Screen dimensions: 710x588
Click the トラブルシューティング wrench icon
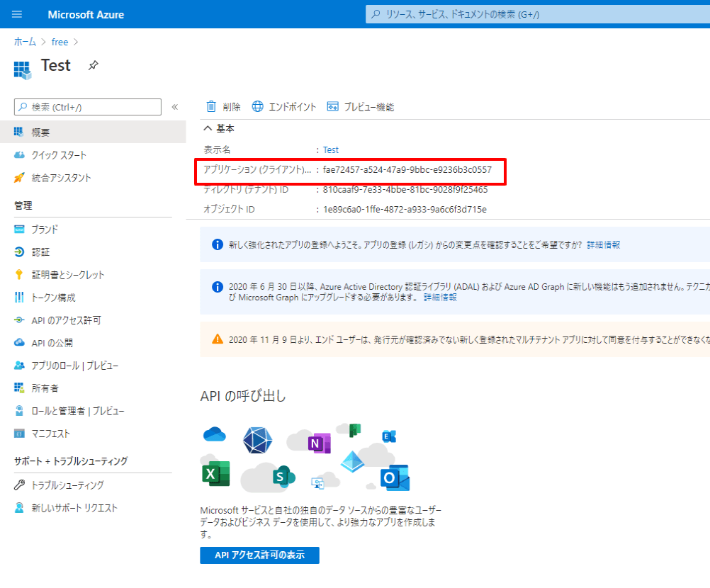pos(19,485)
